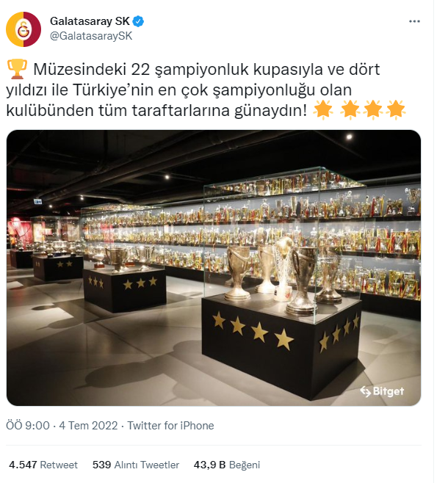Open the Galatasaray SK display name
Image resolution: width=448 pixels, height=483 pixels.
pos(90,21)
